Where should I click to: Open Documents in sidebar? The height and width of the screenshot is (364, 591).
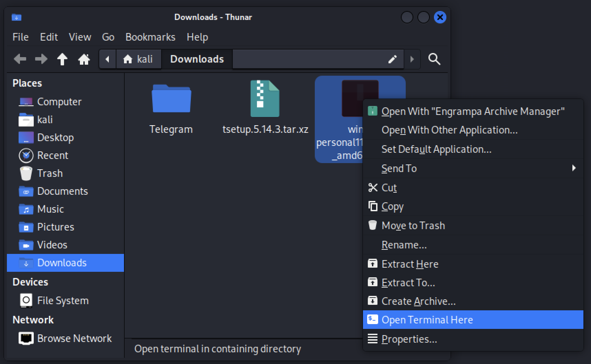pyautogui.click(x=65, y=191)
